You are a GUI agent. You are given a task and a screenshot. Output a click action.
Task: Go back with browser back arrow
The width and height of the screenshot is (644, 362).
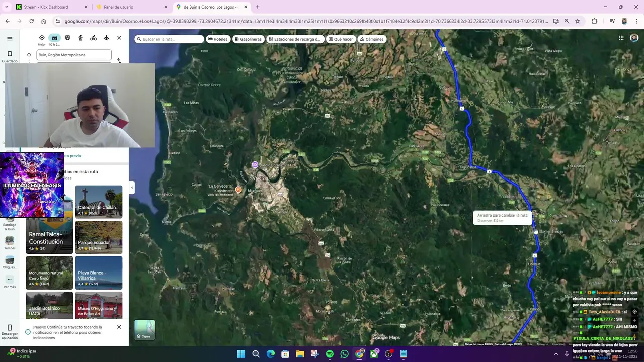(7, 21)
